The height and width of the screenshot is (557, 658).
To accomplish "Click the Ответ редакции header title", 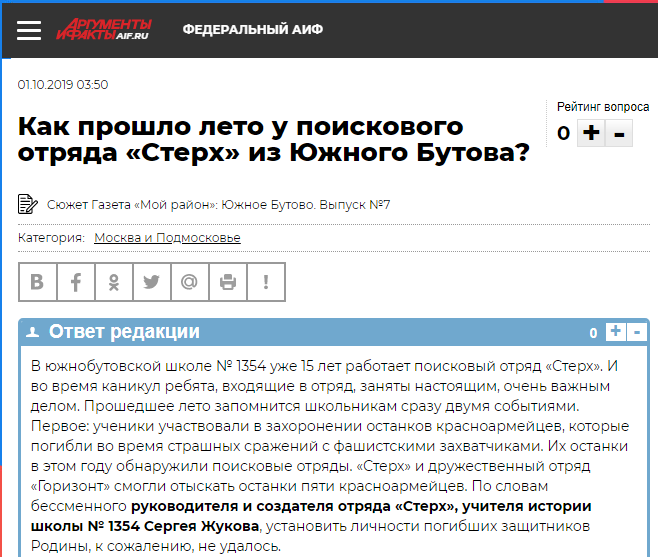I will (x=124, y=332).
